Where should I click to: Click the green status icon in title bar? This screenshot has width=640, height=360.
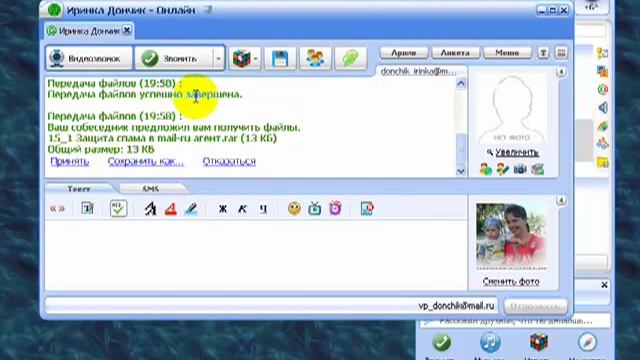54,10
